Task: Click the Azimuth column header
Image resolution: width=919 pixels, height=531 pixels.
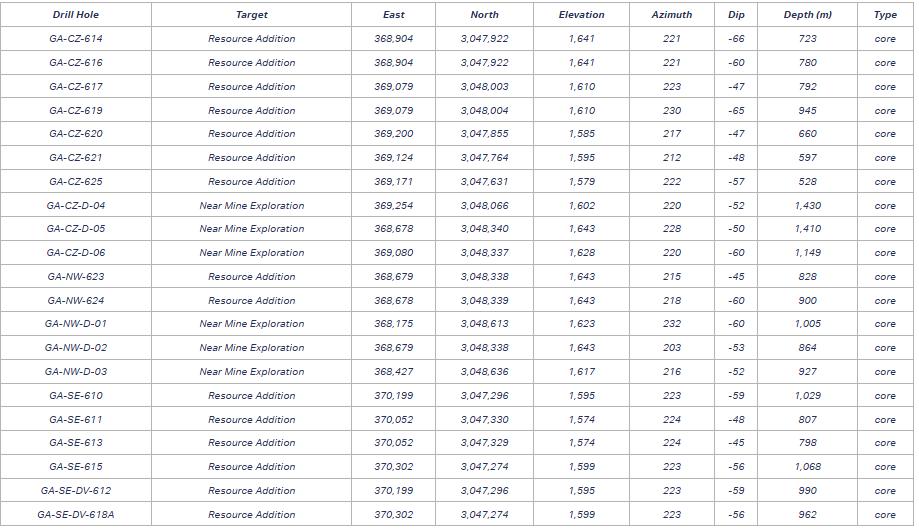Action: click(x=671, y=15)
